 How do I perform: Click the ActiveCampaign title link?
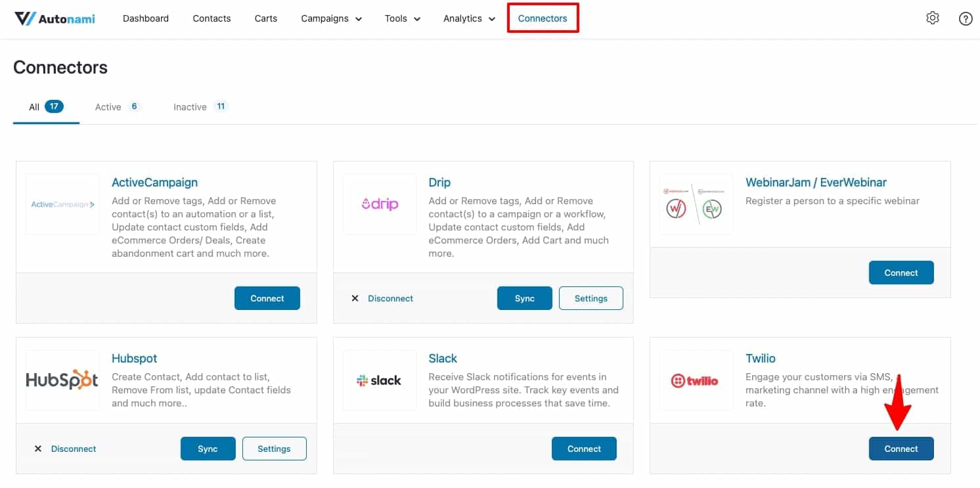tap(154, 183)
